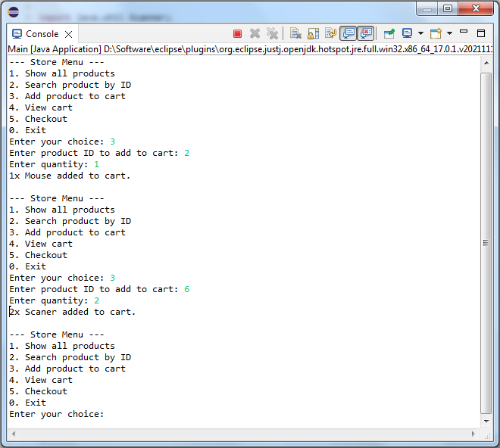Toggle Show Console When Standard Error Changes
The width and height of the screenshot is (500, 448).
click(x=366, y=34)
